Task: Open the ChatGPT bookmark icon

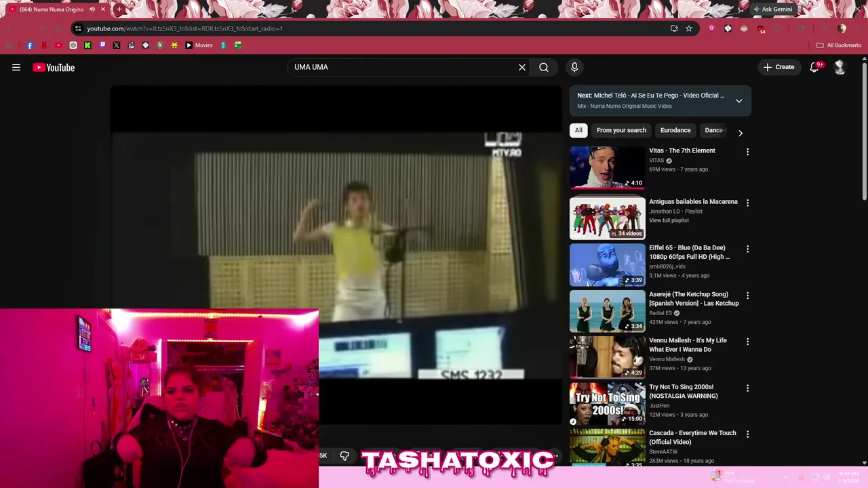Action: 73,45
